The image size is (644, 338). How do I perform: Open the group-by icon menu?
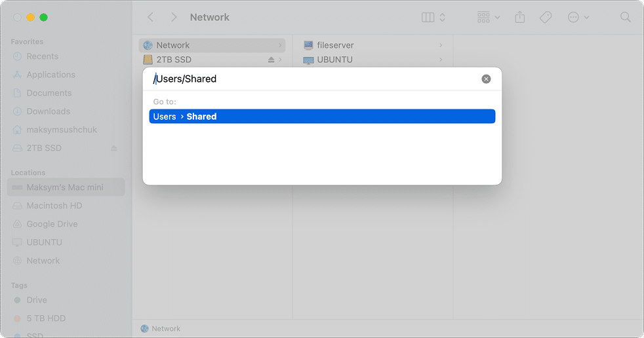(x=483, y=17)
